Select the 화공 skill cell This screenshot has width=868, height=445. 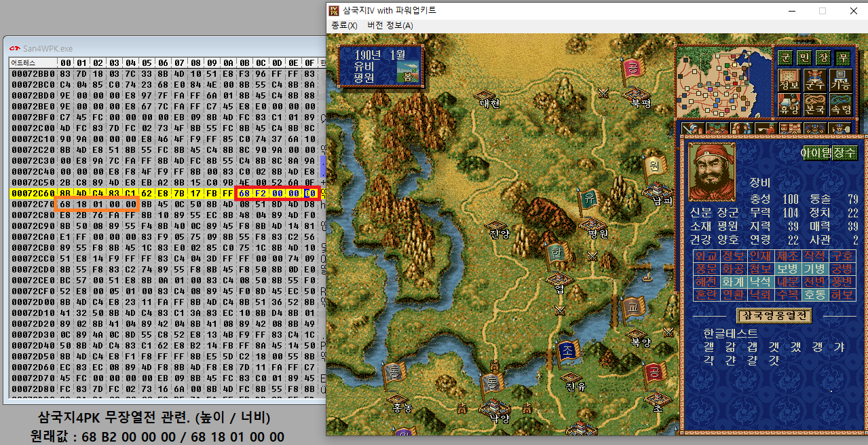point(734,269)
